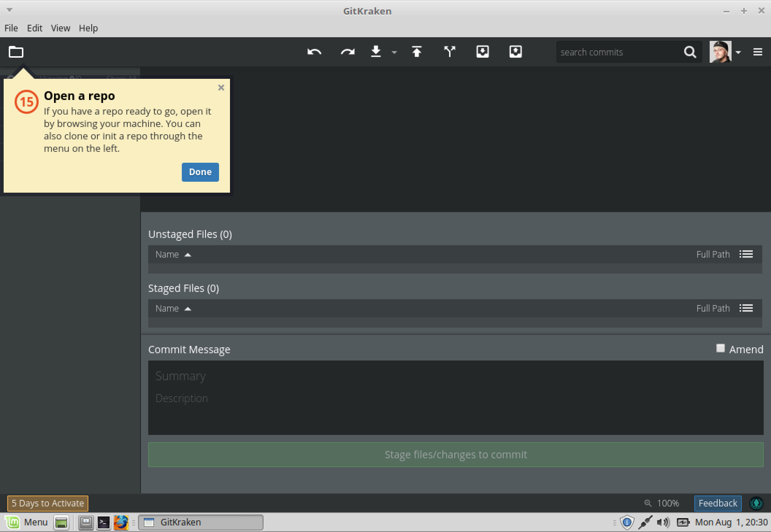Screen dimensions: 771x532
Task: Open the file manager taskbar icon
Action: (x=86, y=523)
